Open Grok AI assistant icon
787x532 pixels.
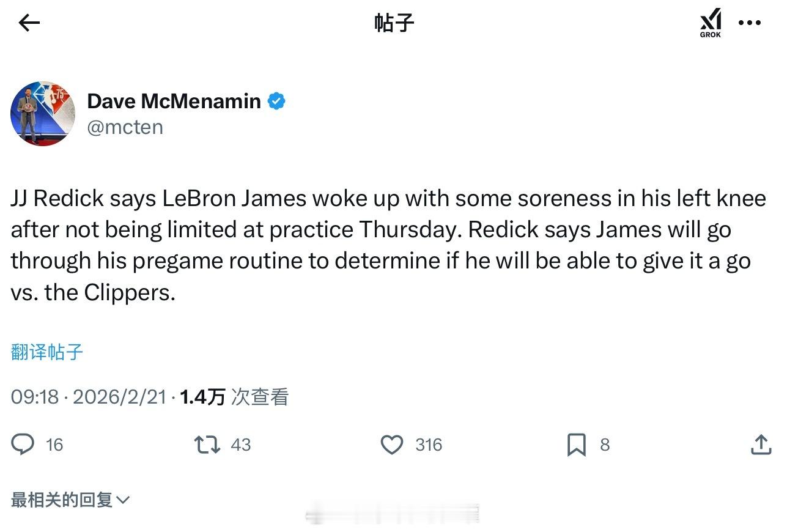click(x=711, y=23)
